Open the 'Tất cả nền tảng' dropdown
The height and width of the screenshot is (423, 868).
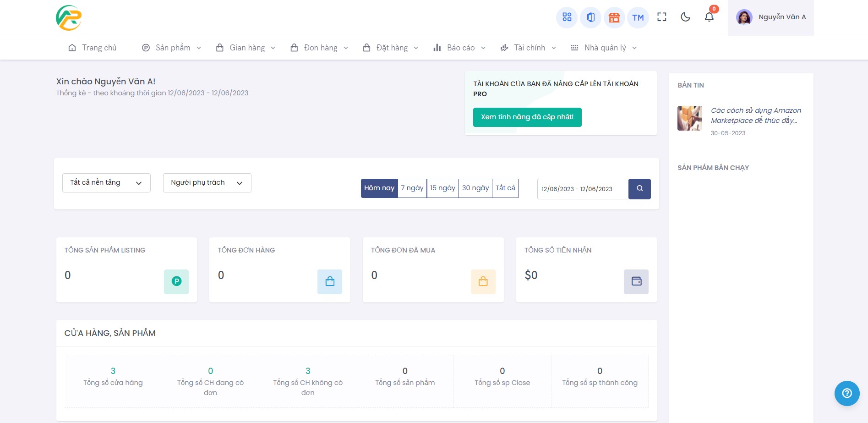[x=106, y=182]
